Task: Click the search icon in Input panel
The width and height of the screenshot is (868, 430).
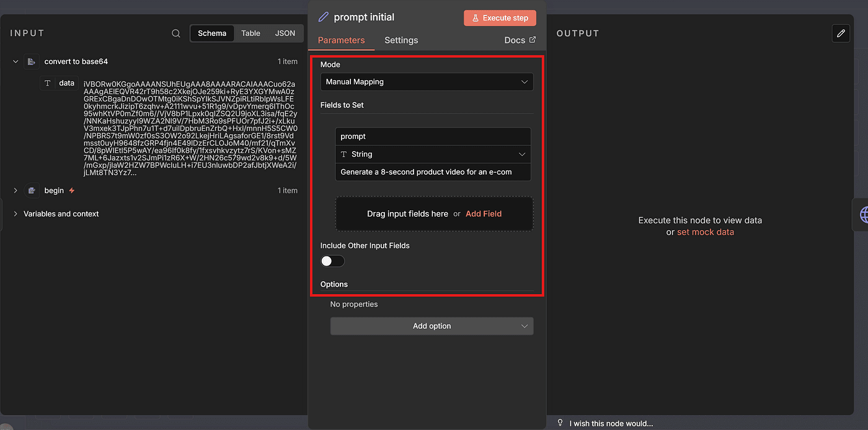Action: pos(176,34)
